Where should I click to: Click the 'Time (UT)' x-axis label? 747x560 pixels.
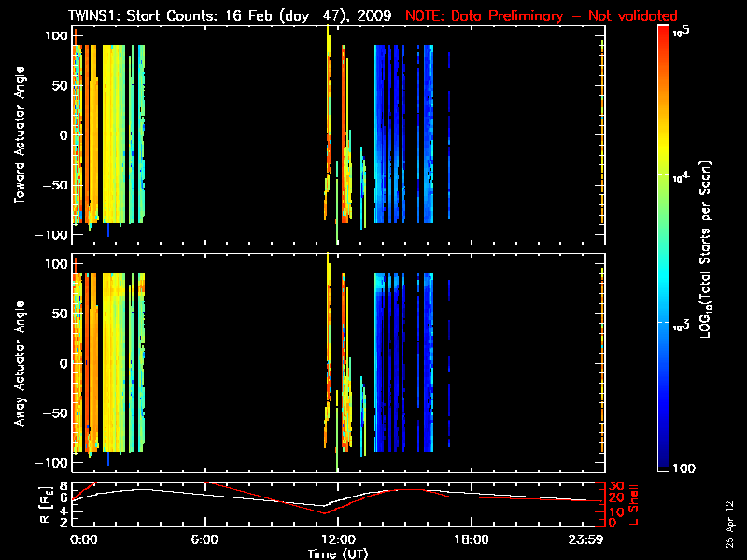click(x=338, y=553)
